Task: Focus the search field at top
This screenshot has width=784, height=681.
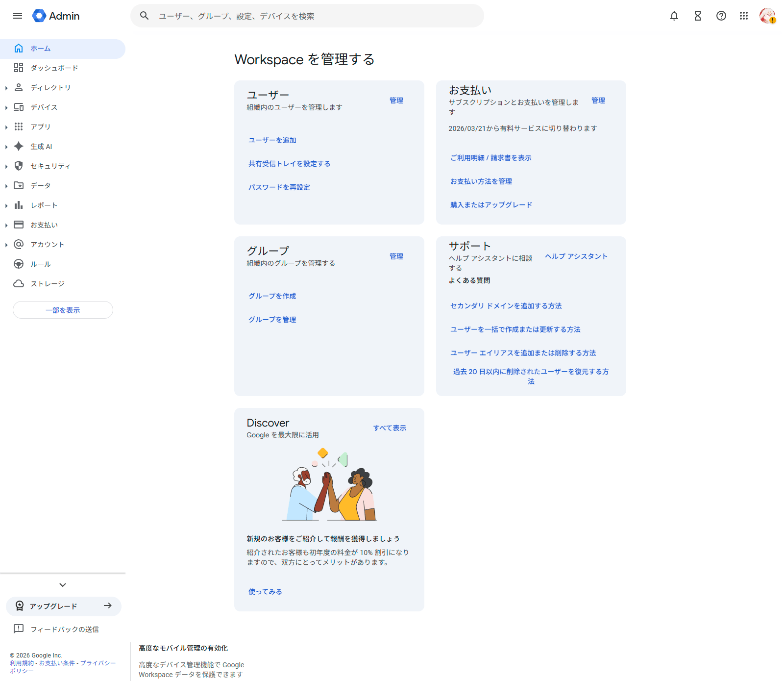Action: click(x=314, y=16)
